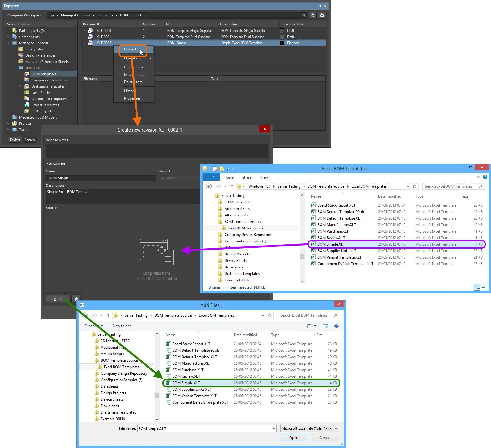Open the Home ribbon tab
This screenshot has width=491, height=448.
(229, 177)
